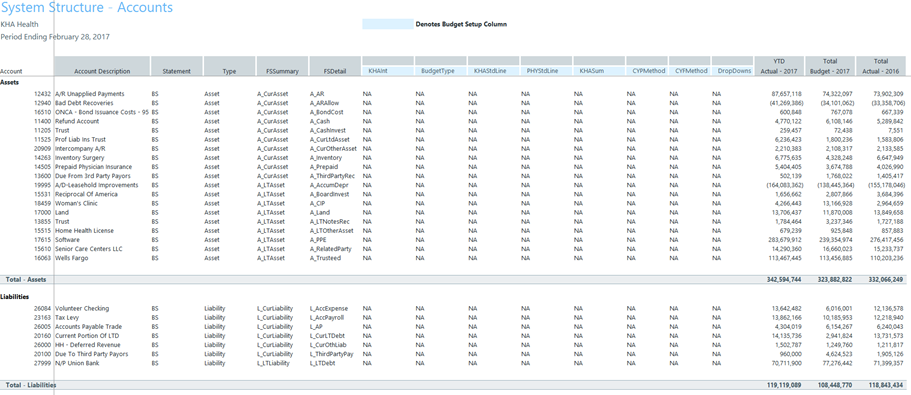Select the FSSummary column header
The height and width of the screenshot is (395, 911).
tap(282, 66)
